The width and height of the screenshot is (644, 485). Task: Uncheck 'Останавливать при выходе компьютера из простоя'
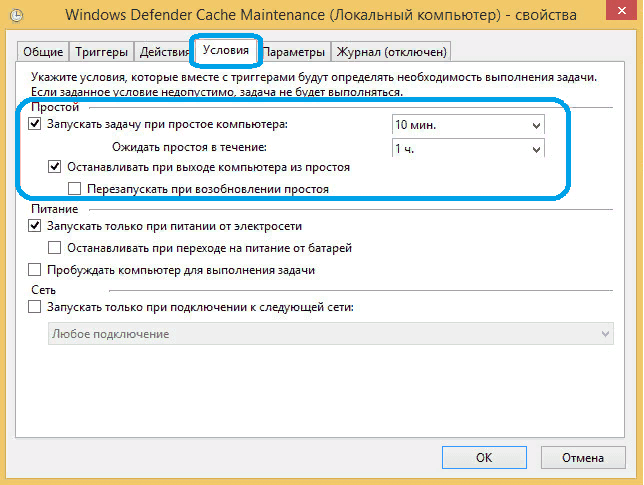[55, 167]
